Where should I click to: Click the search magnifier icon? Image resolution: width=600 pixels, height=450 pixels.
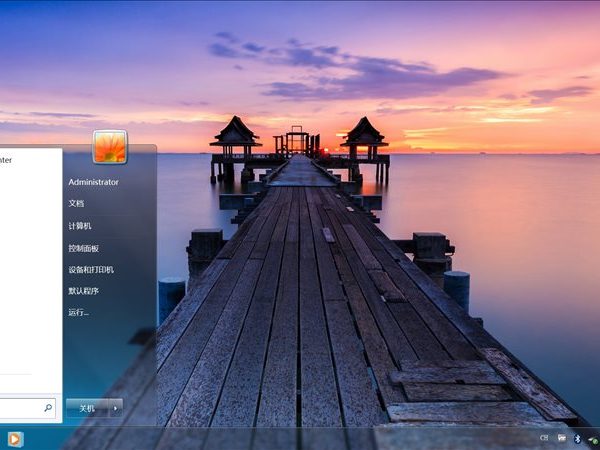[x=48, y=408]
